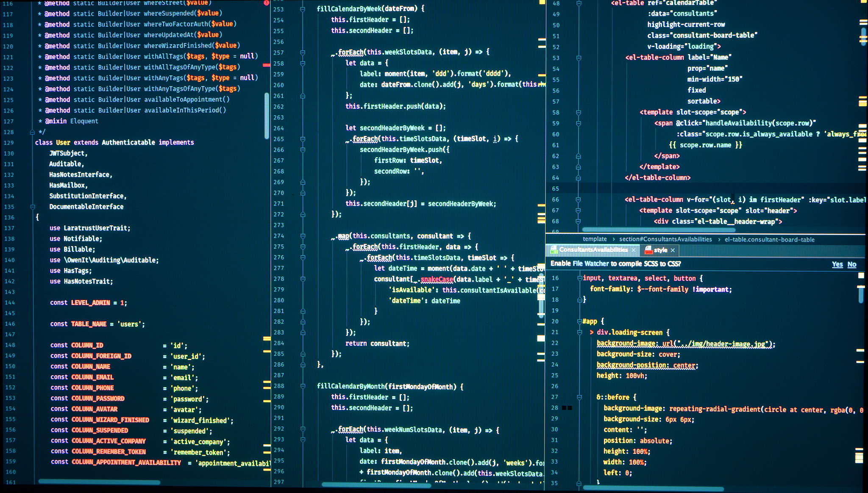This screenshot has height=493, width=868.
Task: Select section#ConsultantsAvailabilities in breadcrumbs
Action: click(665, 239)
